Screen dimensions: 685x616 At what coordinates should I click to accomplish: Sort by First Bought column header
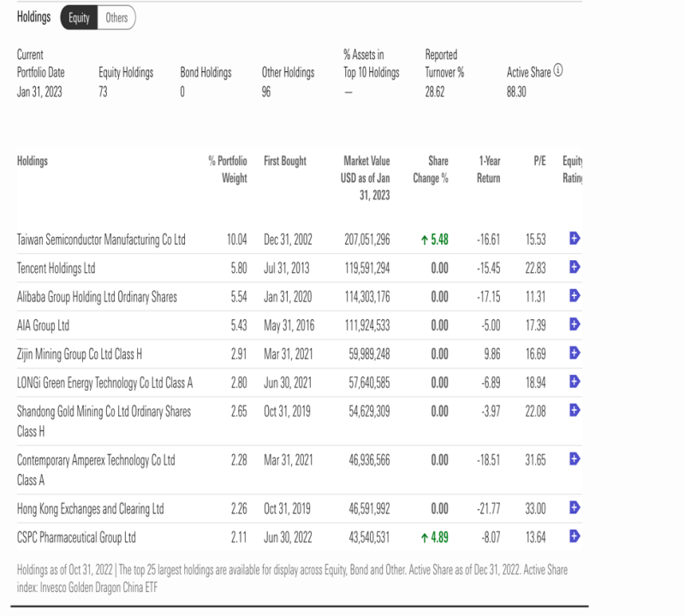tap(285, 161)
